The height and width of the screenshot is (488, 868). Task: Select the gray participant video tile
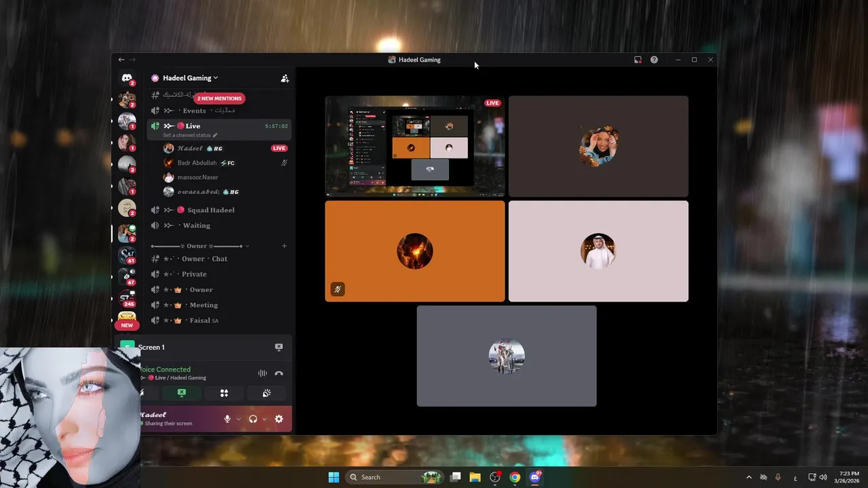507,356
